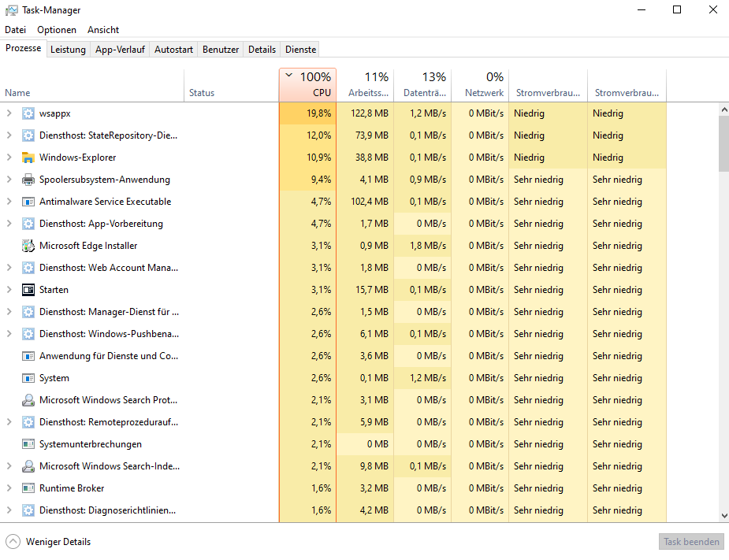The image size is (729, 560).
Task: Click the Task beenden button
Action: coord(691,542)
